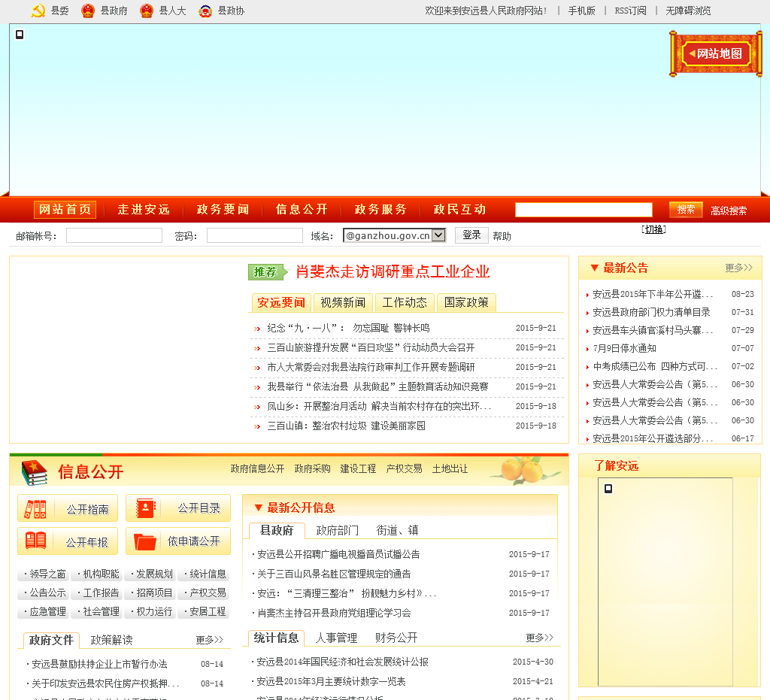Open news 三百山镇：整治农村垃圾 建设美丽家园
The height and width of the screenshot is (700, 770).
(346, 426)
